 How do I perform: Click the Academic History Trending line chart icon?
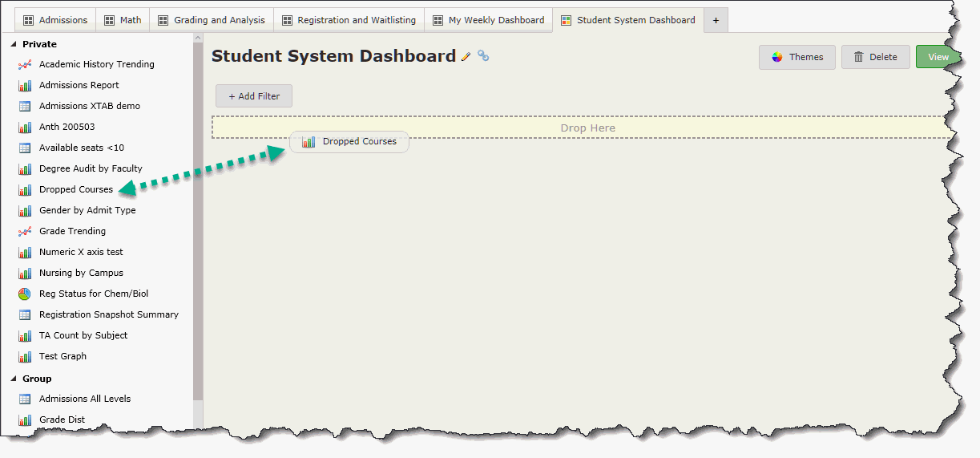coord(25,64)
